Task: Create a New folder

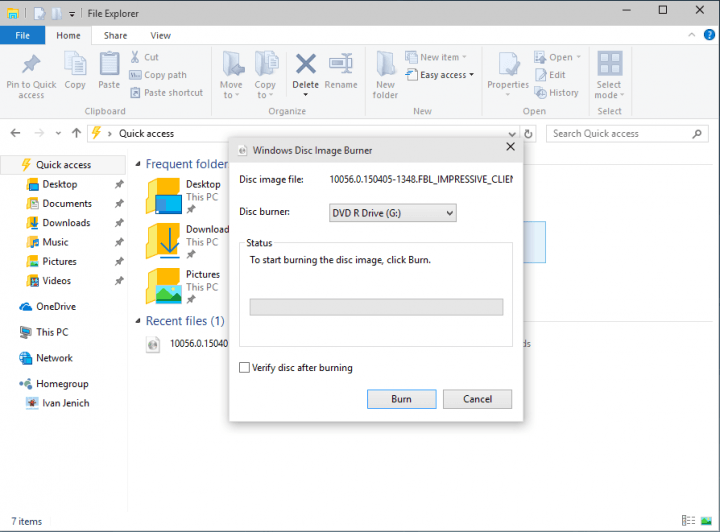Action: (x=385, y=76)
